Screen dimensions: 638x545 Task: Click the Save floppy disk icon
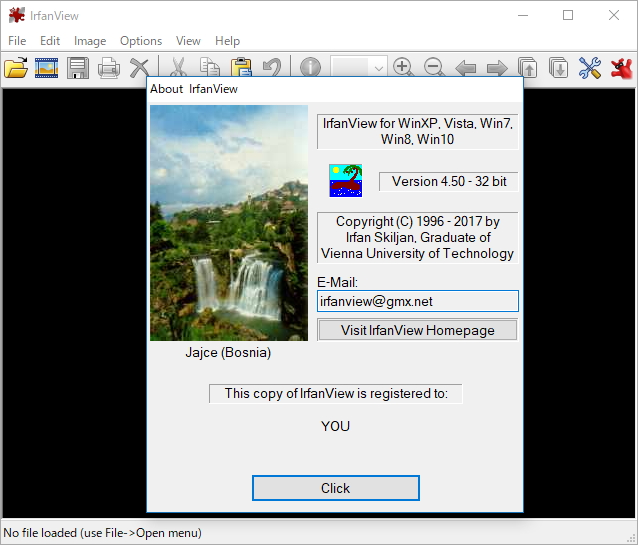(x=78, y=68)
